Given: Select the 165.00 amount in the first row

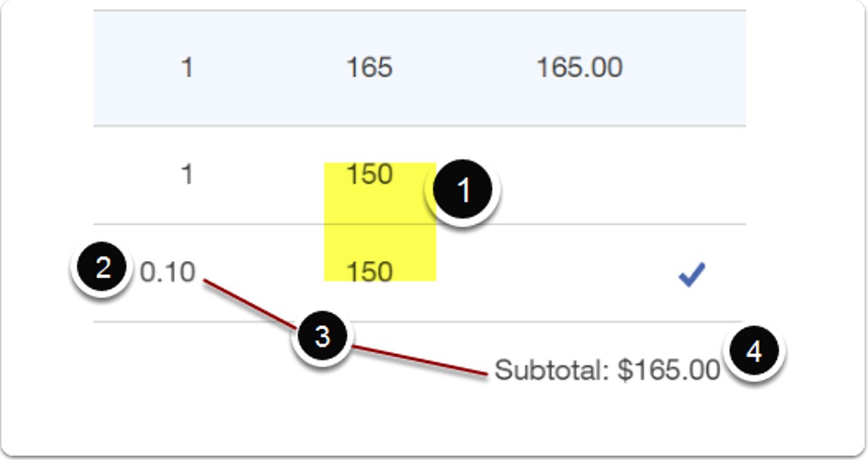Looking at the screenshot, I should (579, 67).
